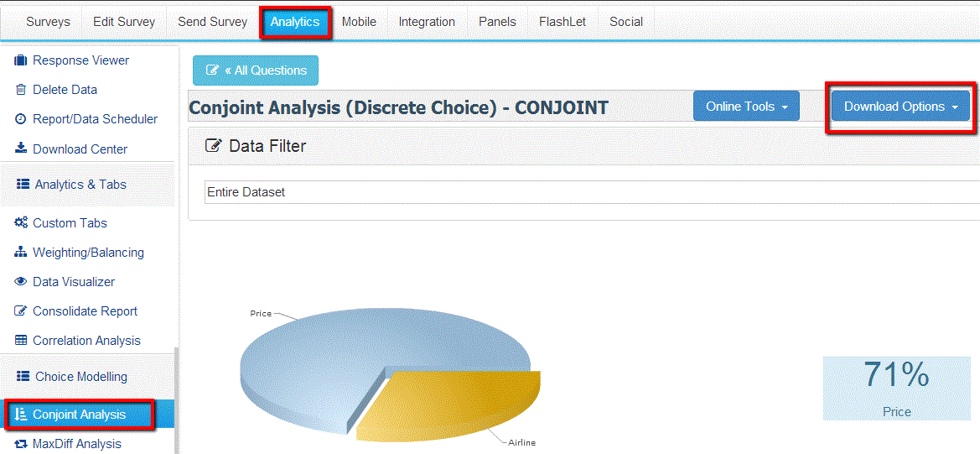Go back to All Questions
Screen dimensions: 980x454
[256, 70]
